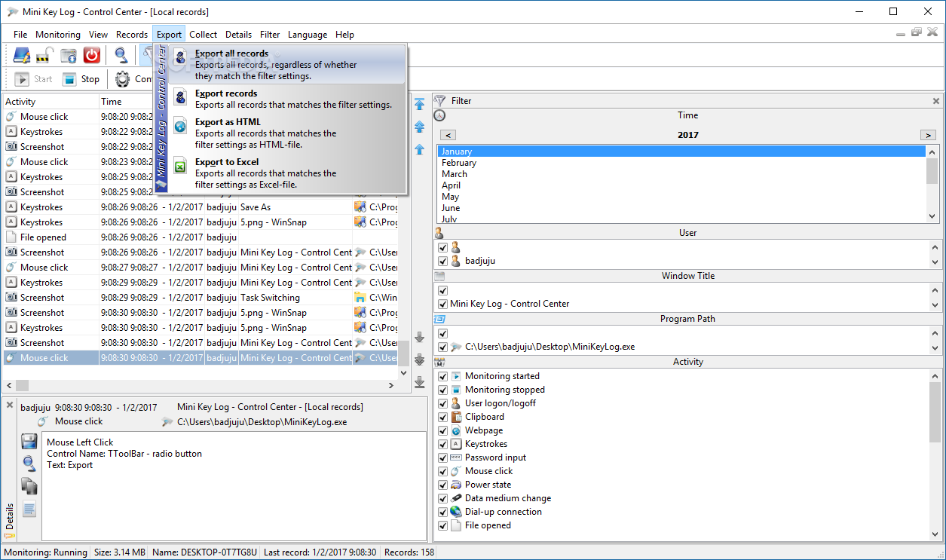Click the open padlock toolbar icon
This screenshot has width=946, height=560.
pos(44,55)
